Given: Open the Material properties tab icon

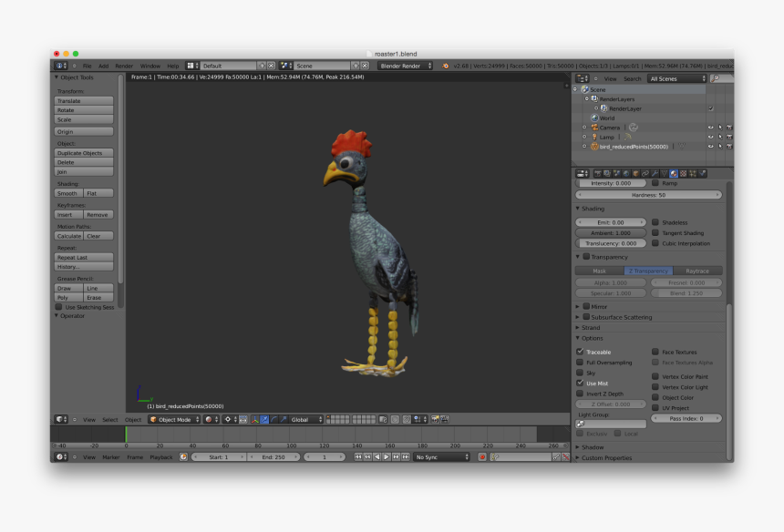Looking at the screenshot, I should [674, 172].
